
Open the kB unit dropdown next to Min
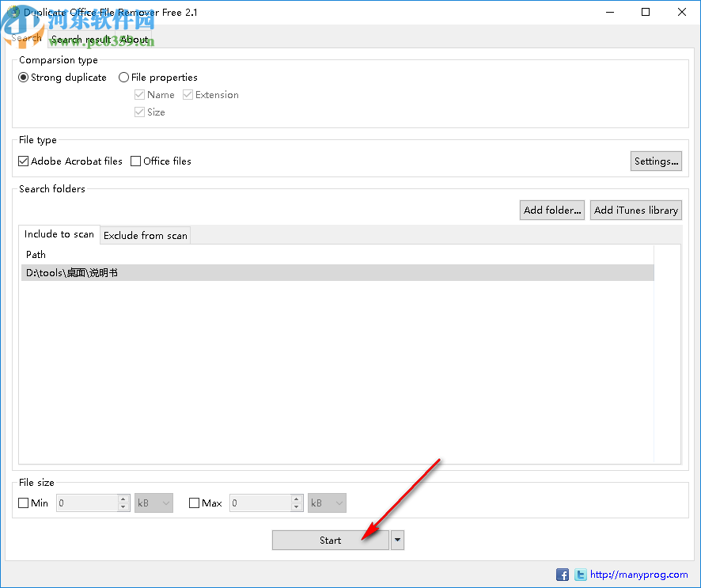tap(153, 503)
